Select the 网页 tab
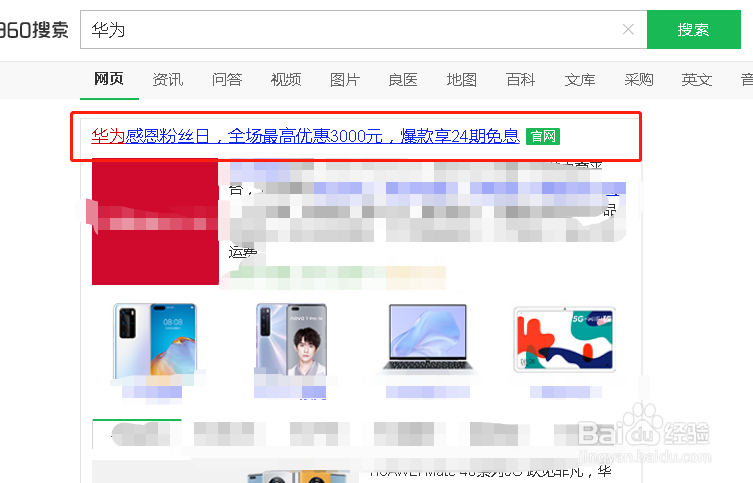 pos(109,79)
